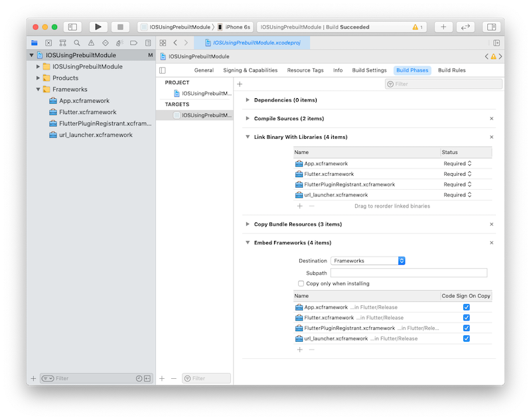Delete Compile Sources phase

coord(491,119)
